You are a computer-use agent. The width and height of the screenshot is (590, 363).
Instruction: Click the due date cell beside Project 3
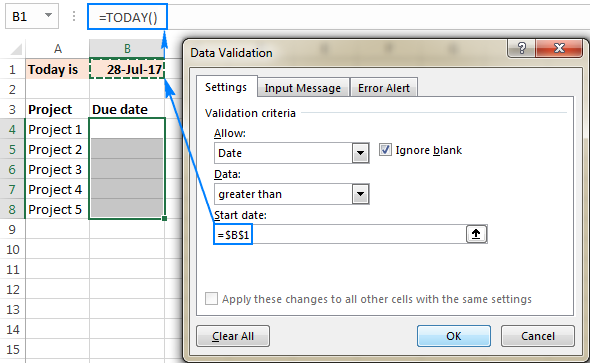pyautogui.click(x=127, y=169)
